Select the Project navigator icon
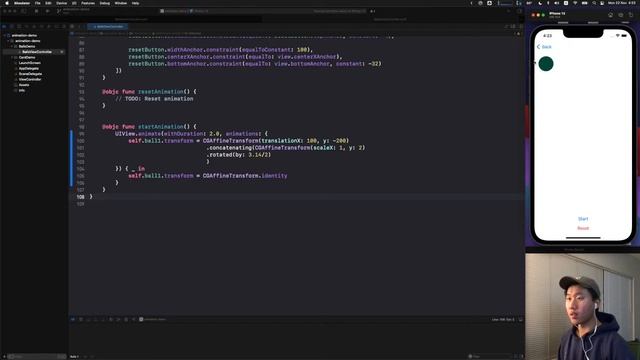The height and width of the screenshot is (360, 640). click(x=4, y=27)
